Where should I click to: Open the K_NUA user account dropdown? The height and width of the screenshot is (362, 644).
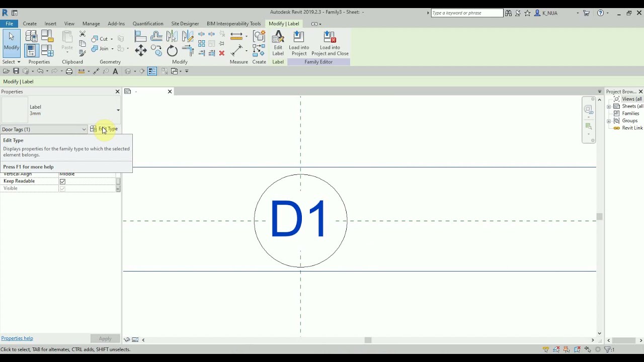pos(578,13)
